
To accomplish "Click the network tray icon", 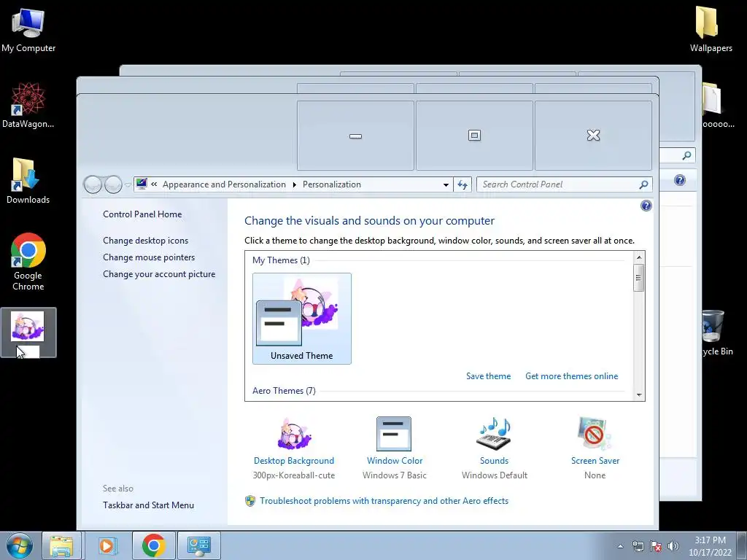I will (x=638, y=546).
